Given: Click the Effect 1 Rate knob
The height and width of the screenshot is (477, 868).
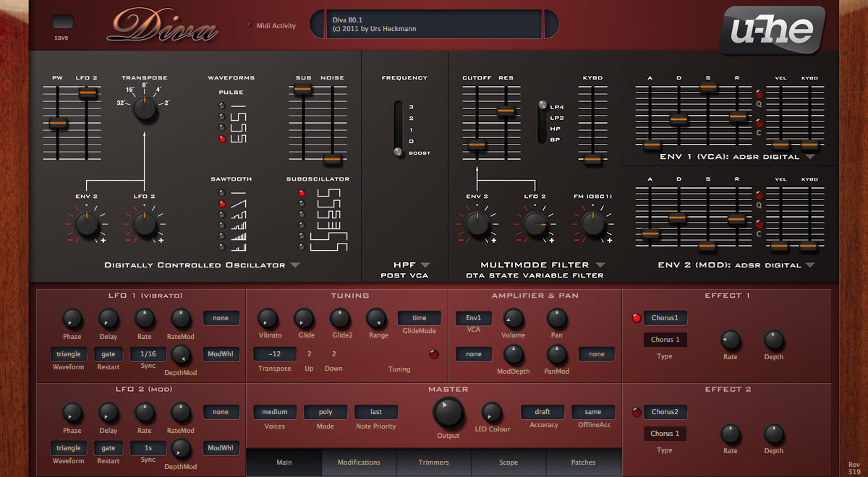Looking at the screenshot, I should pos(731,340).
